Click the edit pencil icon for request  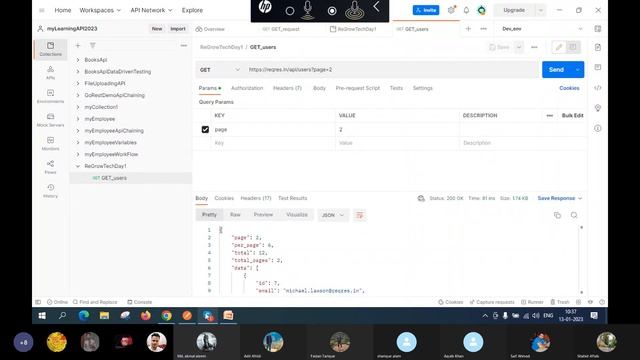point(558,47)
